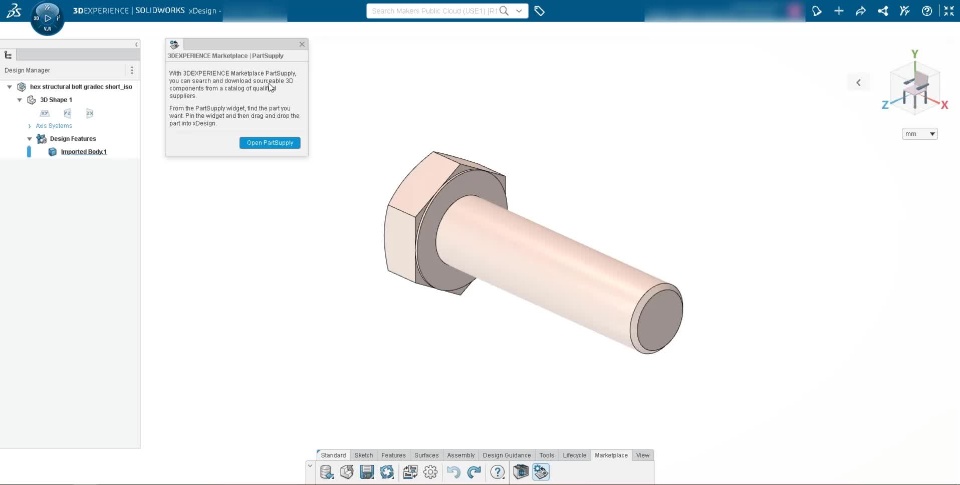The image size is (960, 485).
Task: Open the action bar Help icon
Action: click(x=497, y=472)
